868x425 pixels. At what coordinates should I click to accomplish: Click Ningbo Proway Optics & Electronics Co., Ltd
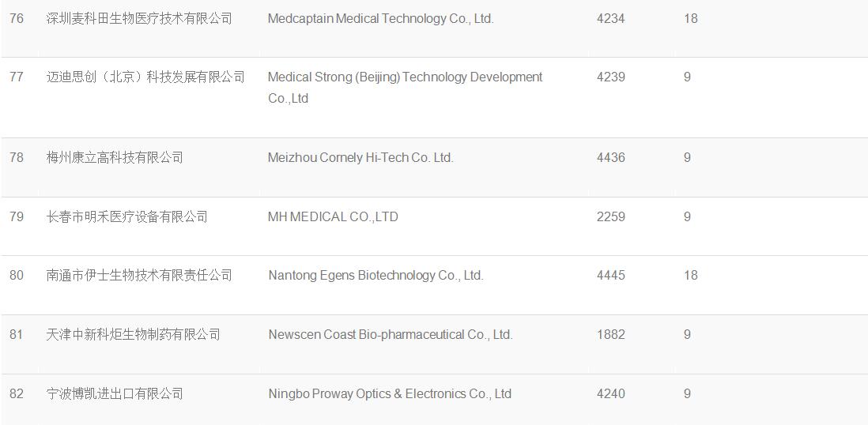pyautogui.click(x=390, y=393)
